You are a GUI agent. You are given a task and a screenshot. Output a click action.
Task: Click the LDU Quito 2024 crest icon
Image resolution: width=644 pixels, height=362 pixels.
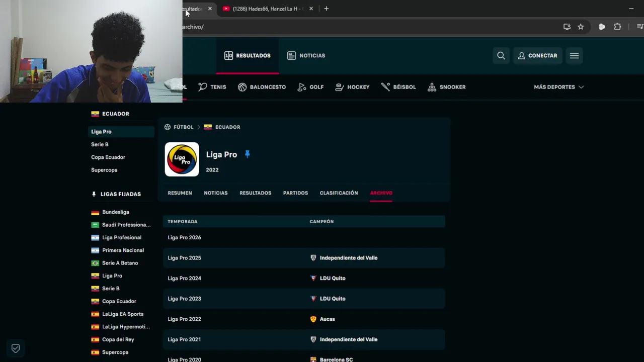pyautogui.click(x=313, y=279)
